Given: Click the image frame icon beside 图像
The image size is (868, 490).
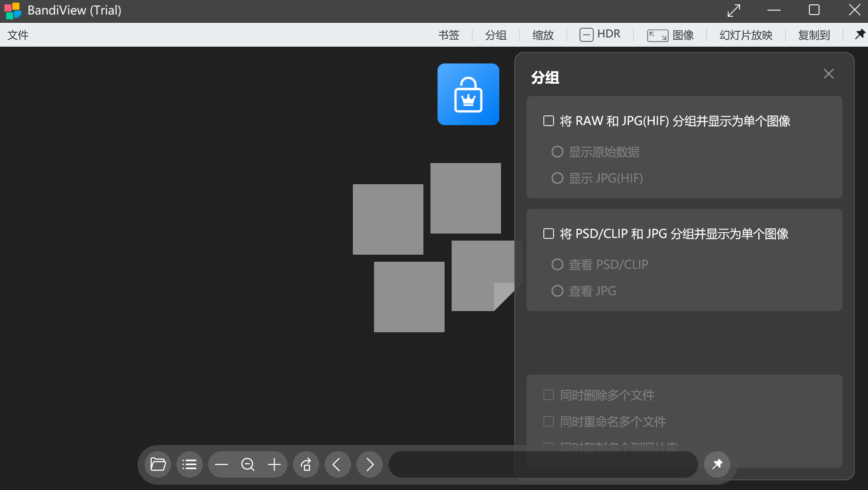Looking at the screenshot, I should (x=658, y=35).
